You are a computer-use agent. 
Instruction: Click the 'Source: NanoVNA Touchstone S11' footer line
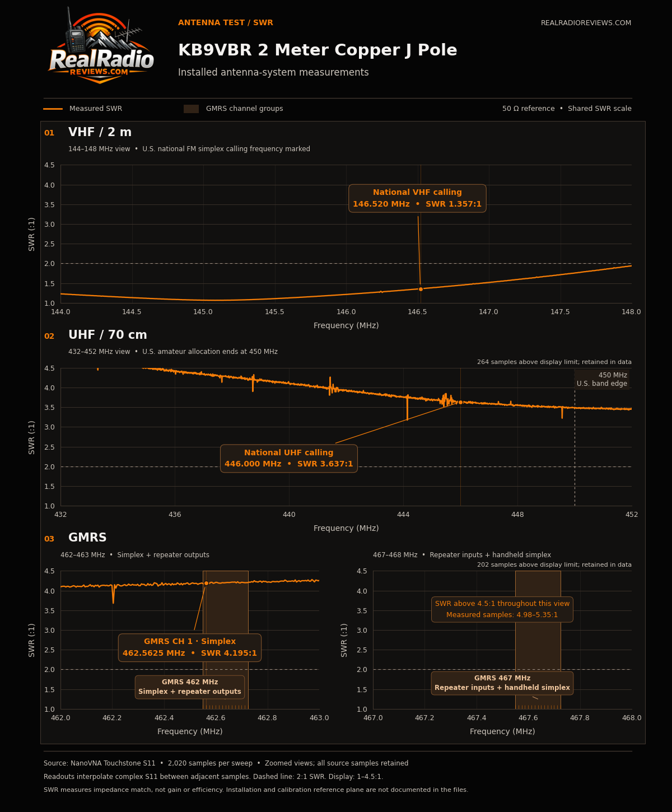tap(226, 763)
